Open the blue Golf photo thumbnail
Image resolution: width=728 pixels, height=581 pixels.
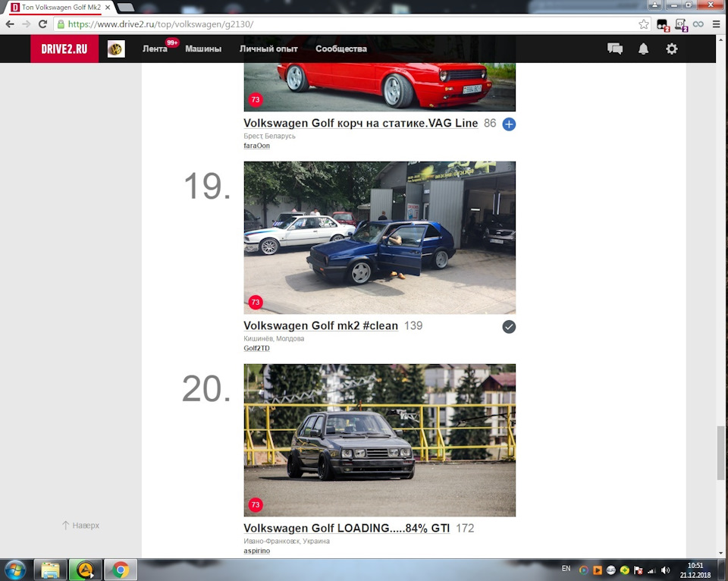(379, 238)
